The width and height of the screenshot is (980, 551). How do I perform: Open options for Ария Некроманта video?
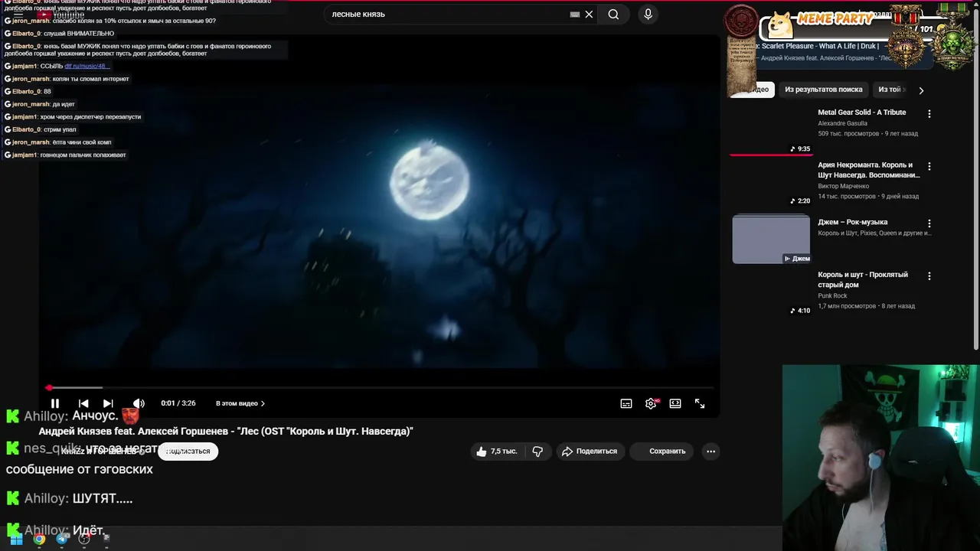(x=929, y=166)
